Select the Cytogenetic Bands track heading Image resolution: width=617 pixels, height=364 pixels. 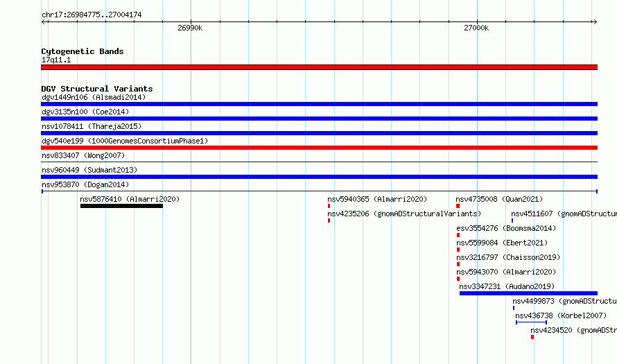pyautogui.click(x=82, y=51)
